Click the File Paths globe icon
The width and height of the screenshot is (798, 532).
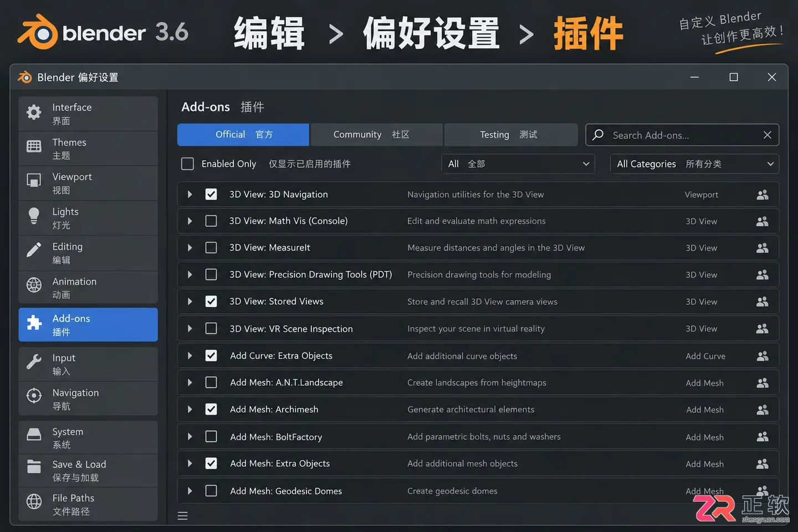34,502
